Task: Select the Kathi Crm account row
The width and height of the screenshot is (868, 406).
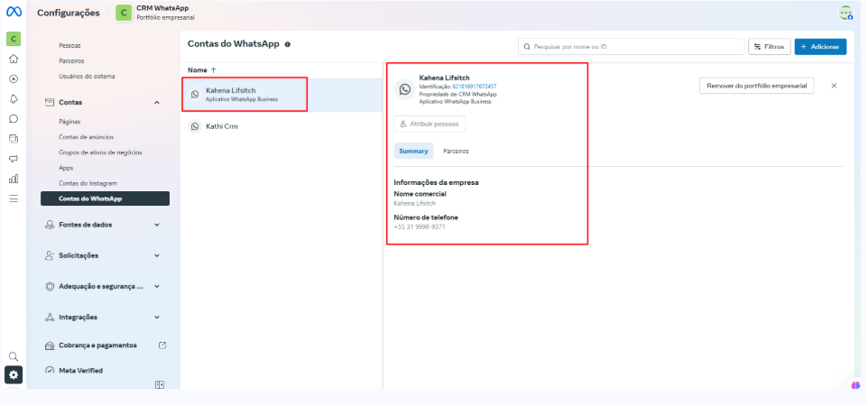Action: click(282, 127)
